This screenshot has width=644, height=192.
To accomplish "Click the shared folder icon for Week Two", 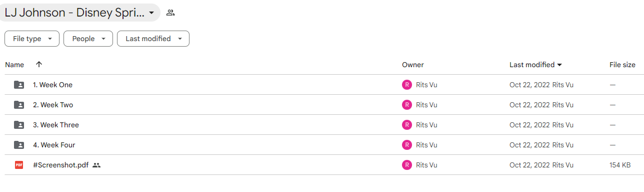I will coord(19,105).
